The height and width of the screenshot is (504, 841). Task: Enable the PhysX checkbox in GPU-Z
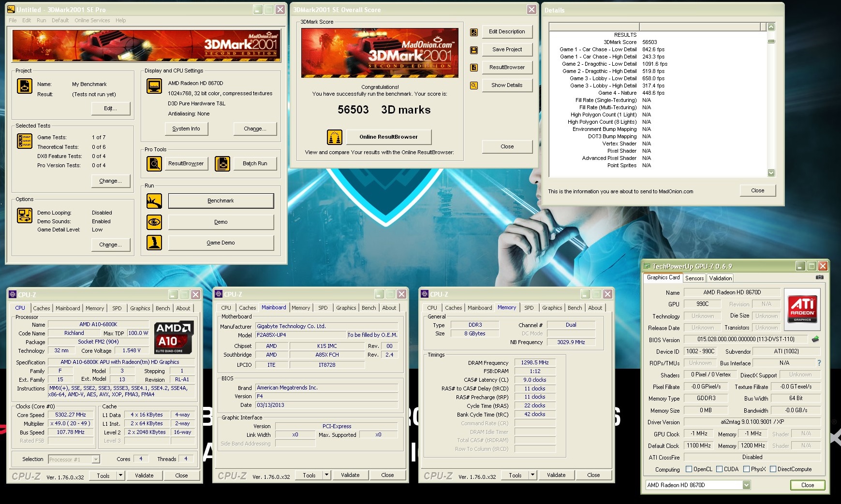pos(747,469)
